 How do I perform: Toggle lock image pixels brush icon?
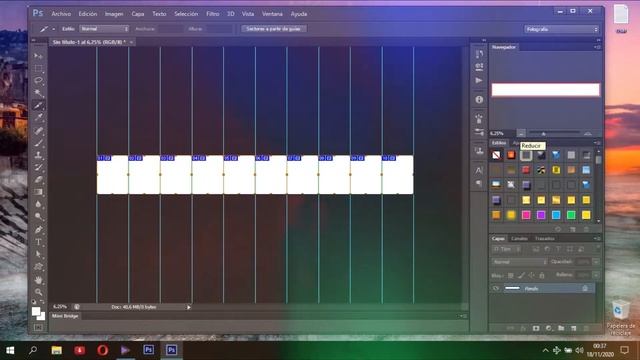pos(521,276)
